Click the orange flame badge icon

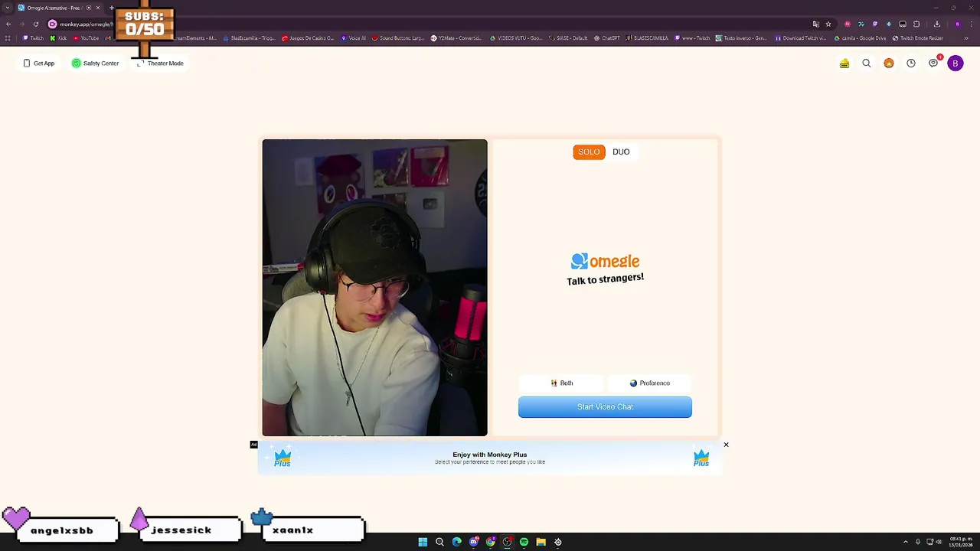[x=889, y=64]
